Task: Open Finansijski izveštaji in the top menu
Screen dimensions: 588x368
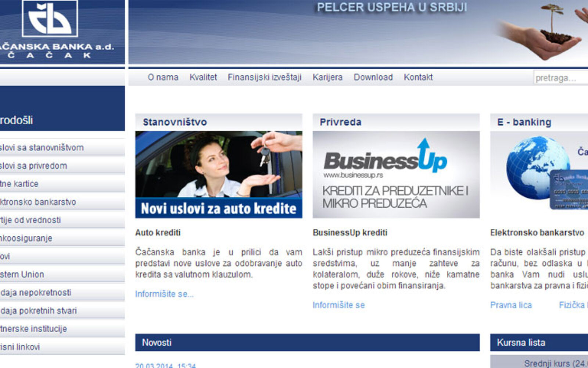Action: 264,77
